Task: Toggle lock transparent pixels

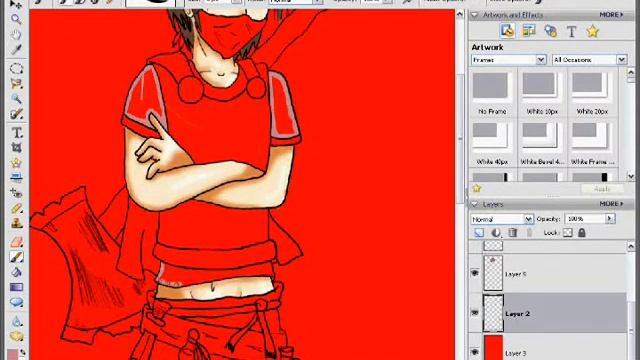Action: tap(567, 233)
